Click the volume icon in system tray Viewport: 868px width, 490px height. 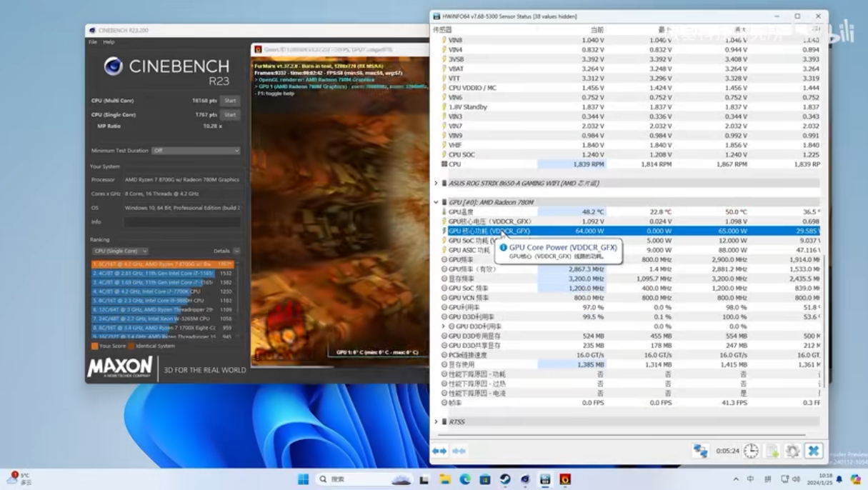[x=797, y=479]
